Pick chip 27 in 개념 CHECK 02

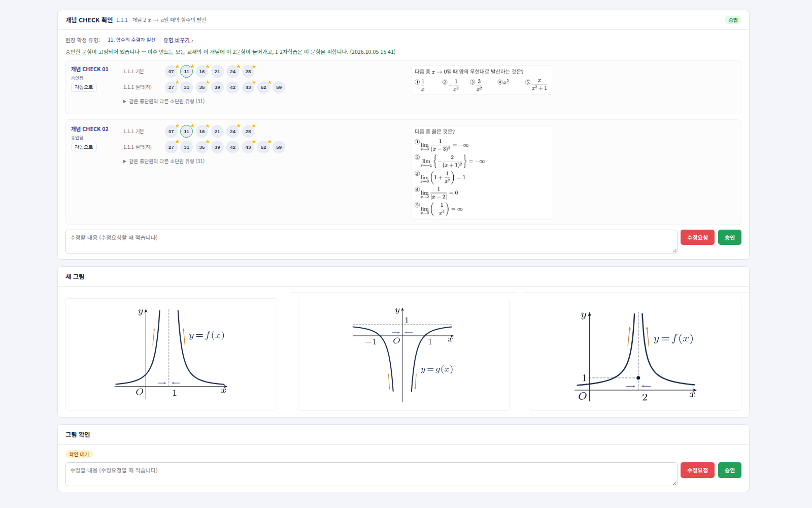coord(171,147)
